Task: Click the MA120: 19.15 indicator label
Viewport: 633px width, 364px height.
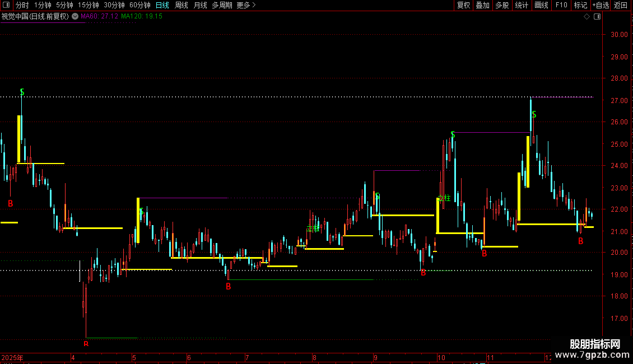Action: pos(142,16)
